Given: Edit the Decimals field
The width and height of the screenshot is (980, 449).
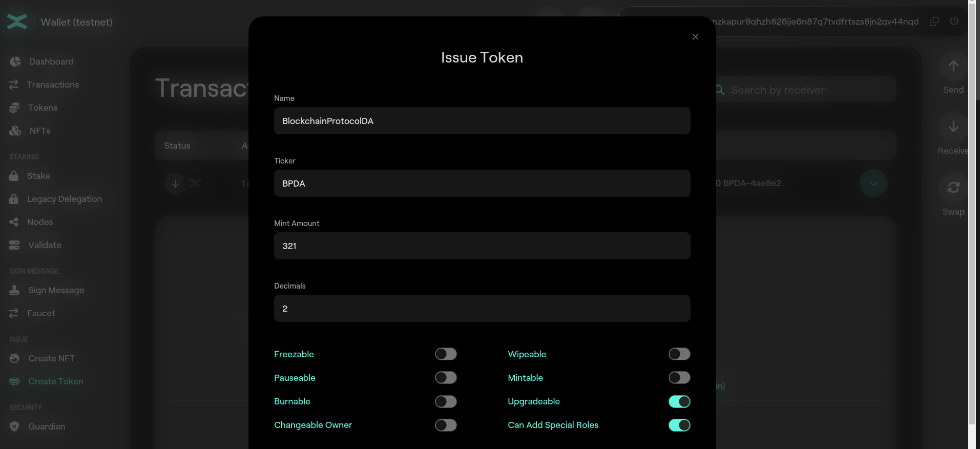Looking at the screenshot, I should pos(482,309).
